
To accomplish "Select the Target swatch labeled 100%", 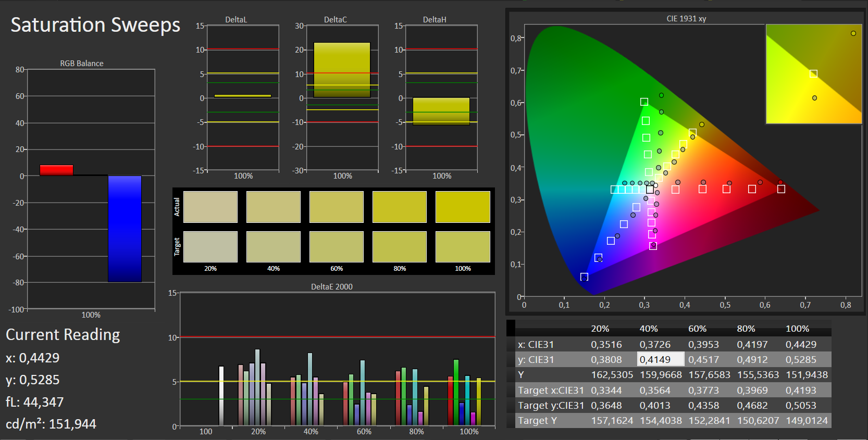I will (463, 247).
